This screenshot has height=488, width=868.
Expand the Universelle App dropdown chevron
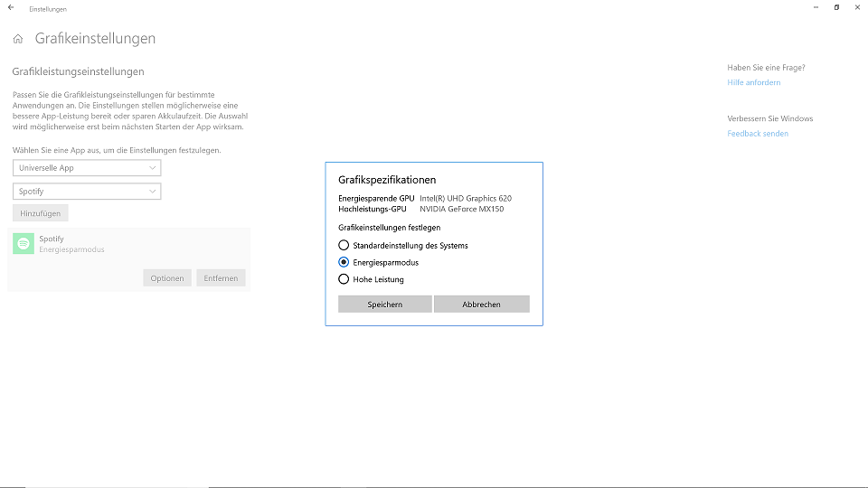(152, 168)
